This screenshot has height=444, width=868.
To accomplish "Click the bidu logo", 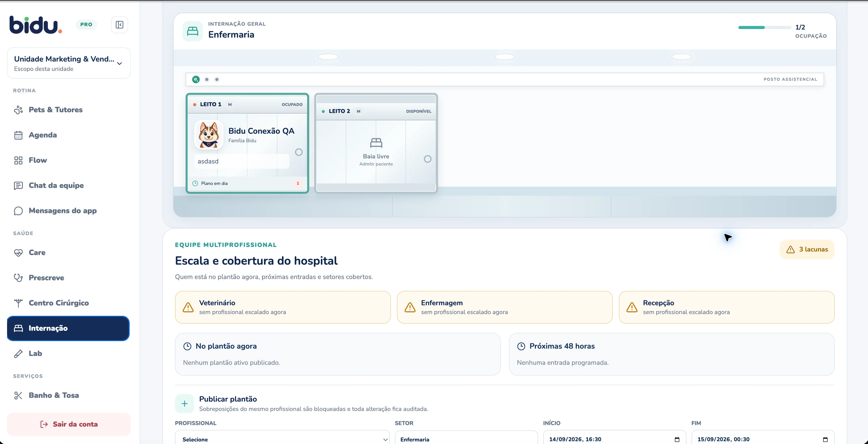I will pos(35,25).
